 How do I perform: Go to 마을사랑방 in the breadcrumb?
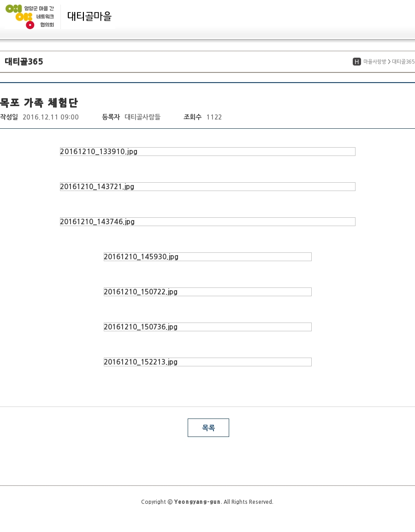pyautogui.click(x=374, y=62)
